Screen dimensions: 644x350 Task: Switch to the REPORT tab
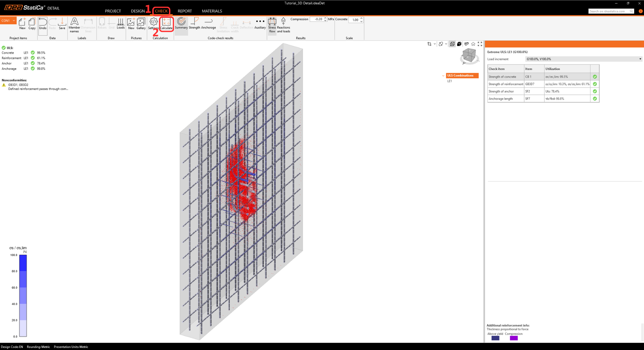pos(184,11)
